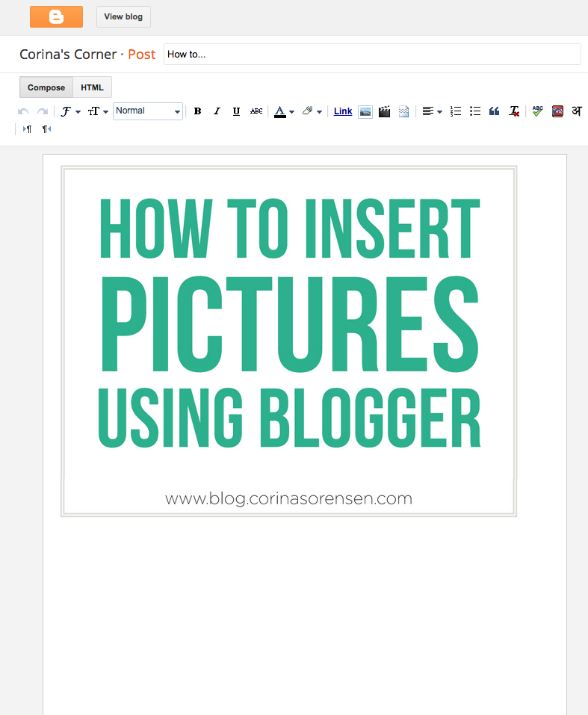
Task: Apply numbered list formatting
Action: tap(456, 111)
